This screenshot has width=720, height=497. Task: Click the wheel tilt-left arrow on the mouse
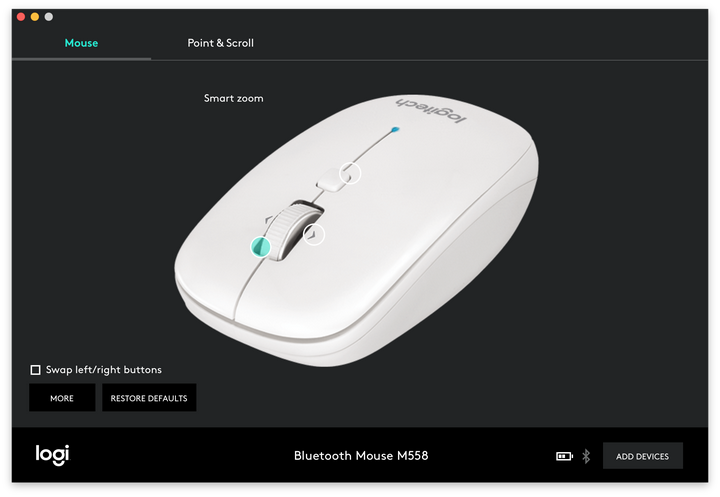[269, 220]
